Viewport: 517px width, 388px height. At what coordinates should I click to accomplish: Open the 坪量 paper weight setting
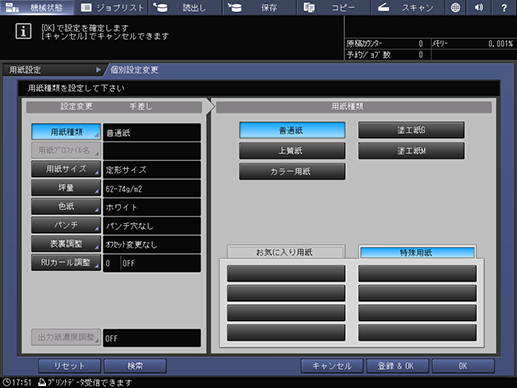click(66, 188)
